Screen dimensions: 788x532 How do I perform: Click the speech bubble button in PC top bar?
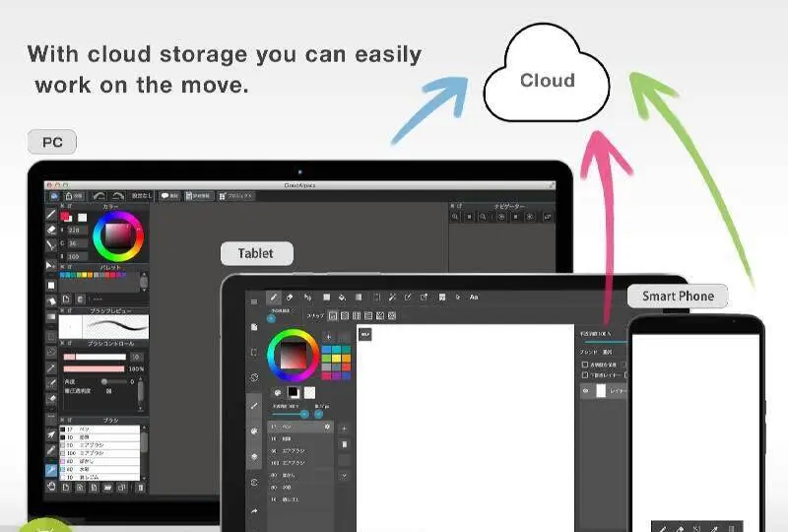169,196
